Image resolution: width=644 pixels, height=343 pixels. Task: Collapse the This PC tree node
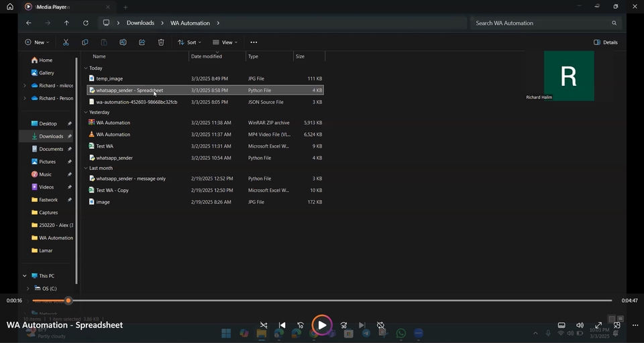coord(25,276)
